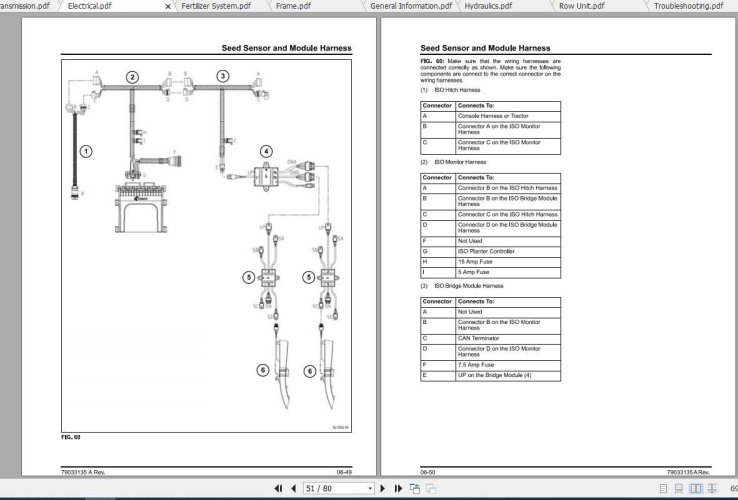This screenshot has width=738, height=500.
Task: Open the page number dropdown arrow
Action: click(370, 489)
